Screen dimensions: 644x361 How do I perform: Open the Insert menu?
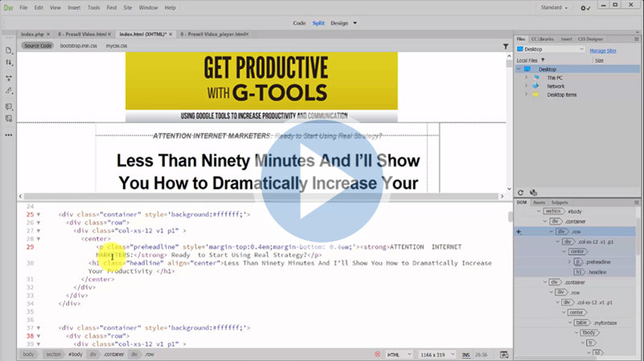tap(74, 7)
